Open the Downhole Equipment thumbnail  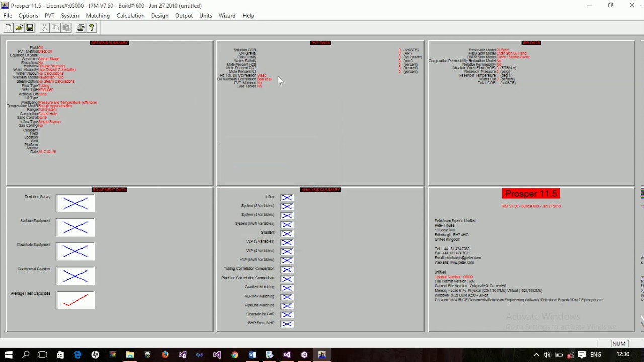(x=75, y=252)
